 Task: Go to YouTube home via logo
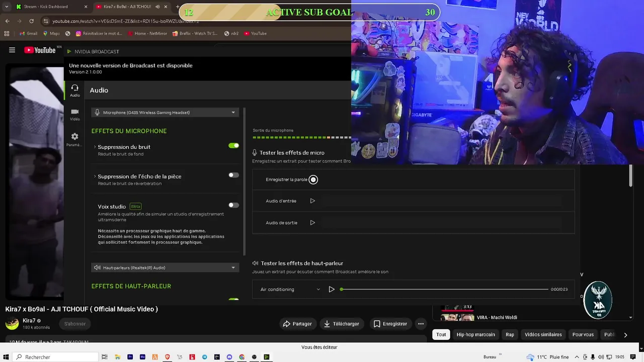coord(40,50)
